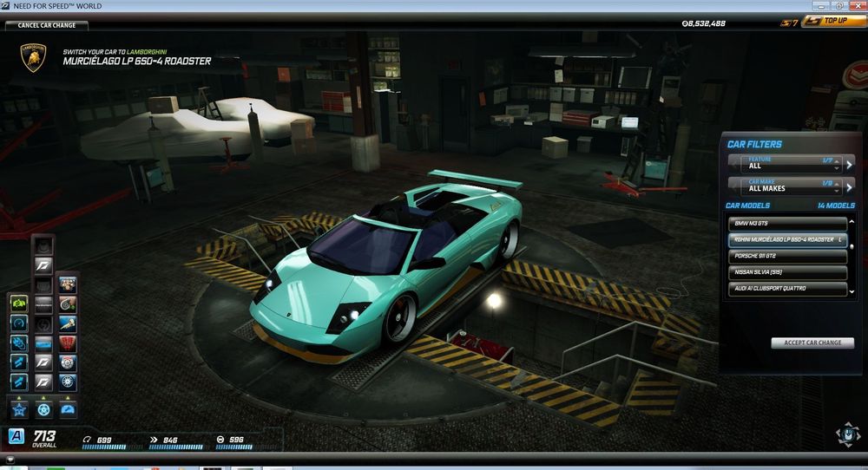Select the turbo forced induction part icon

point(68,304)
